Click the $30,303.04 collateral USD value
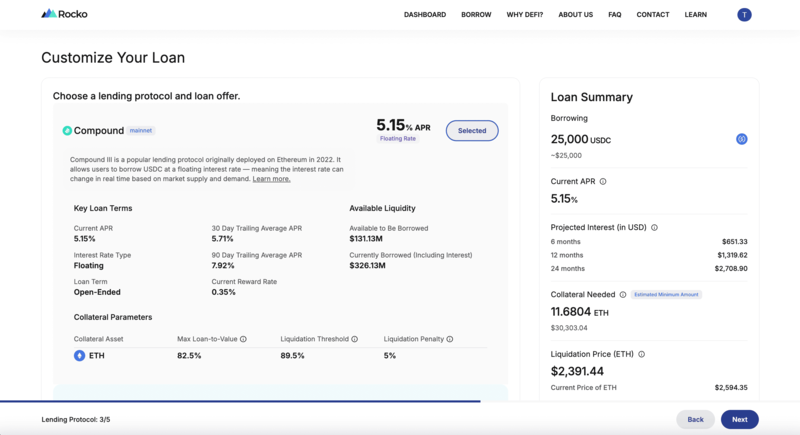Viewport: 800px width, 435px height. pyautogui.click(x=569, y=328)
